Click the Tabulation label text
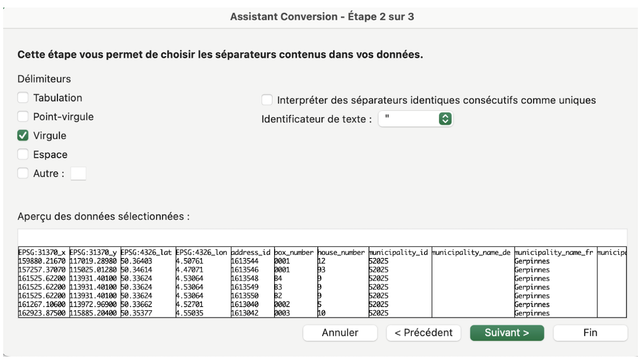The image size is (640, 361). tap(58, 98)
